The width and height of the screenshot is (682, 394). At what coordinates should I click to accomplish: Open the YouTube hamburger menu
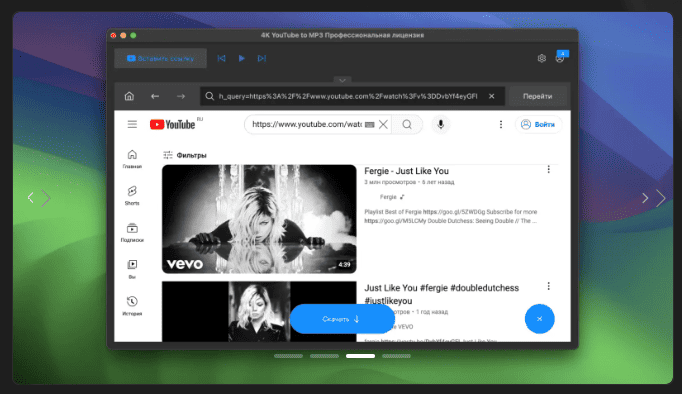[132, 124]
